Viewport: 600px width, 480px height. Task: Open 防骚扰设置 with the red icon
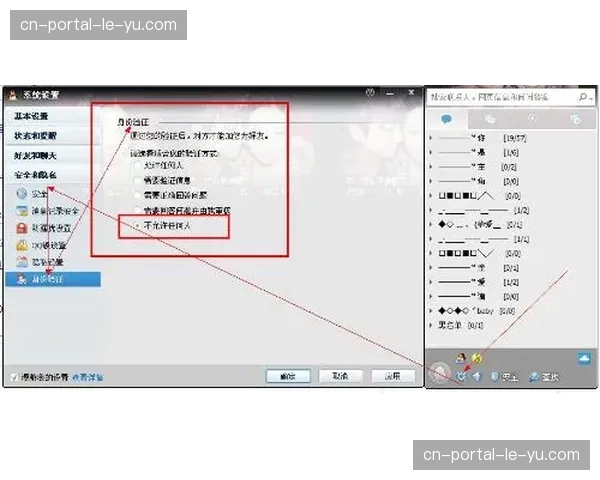(x=44, y=228)
